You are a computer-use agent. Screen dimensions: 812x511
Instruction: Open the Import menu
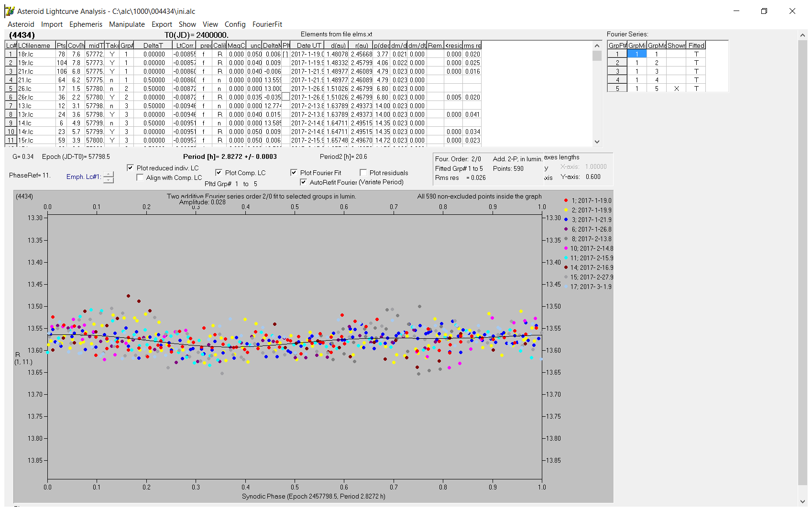(x=52, y=24)
